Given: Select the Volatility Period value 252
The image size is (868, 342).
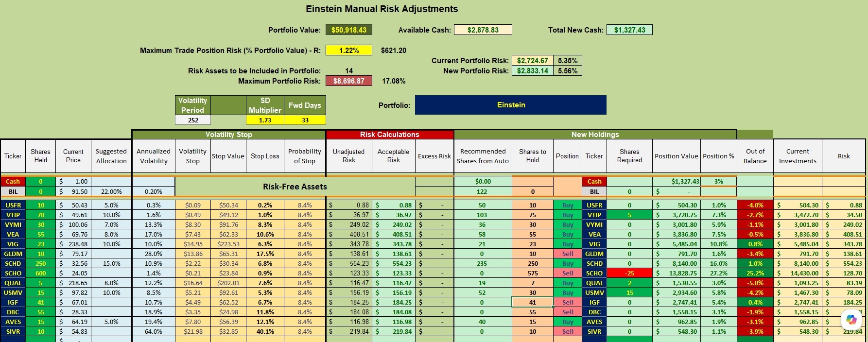Looking at the screenshot, I should pyautogui.click(x=193, y=120).
